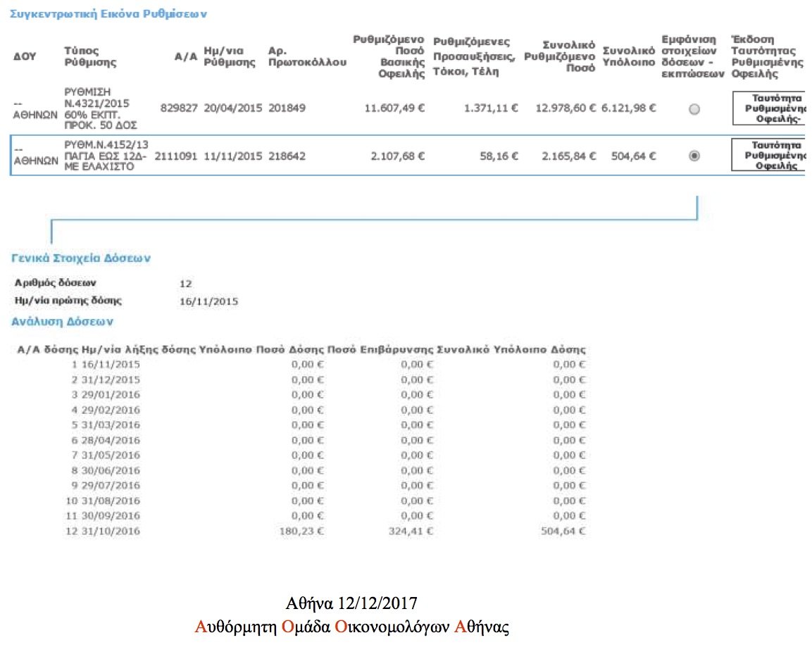
Task: Click Ταυτότητα Ρυθμισμένης Οφειλής button in second row
Action: tap(769, 156)
